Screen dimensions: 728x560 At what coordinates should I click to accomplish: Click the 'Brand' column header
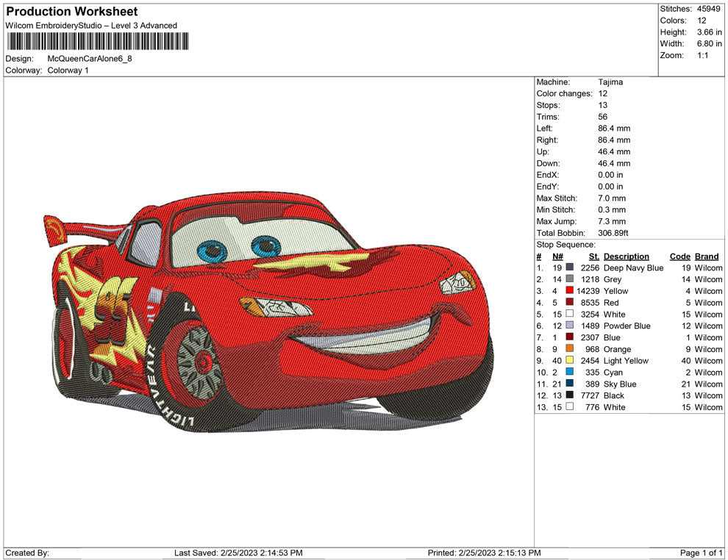coord(707,256)
